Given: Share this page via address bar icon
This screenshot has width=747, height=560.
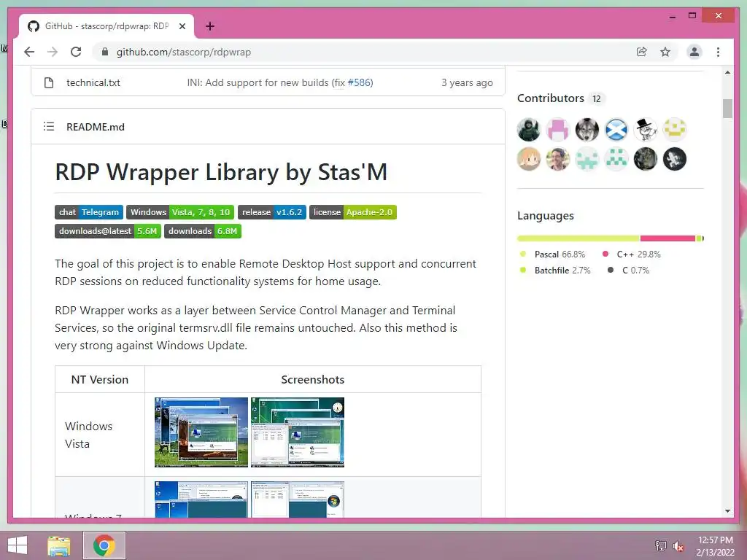Looking at the screenshot, I should 642,52.
